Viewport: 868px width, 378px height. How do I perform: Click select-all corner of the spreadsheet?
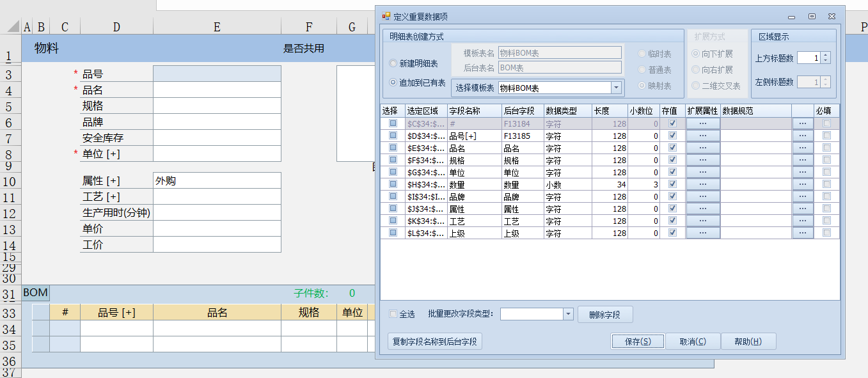tap(13, 27)
